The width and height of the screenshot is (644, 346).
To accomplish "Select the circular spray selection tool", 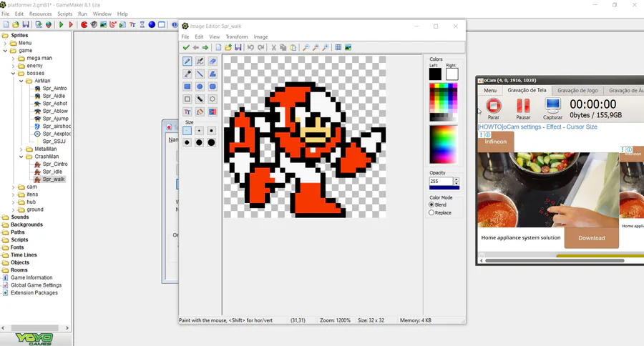I will point(213,99).
